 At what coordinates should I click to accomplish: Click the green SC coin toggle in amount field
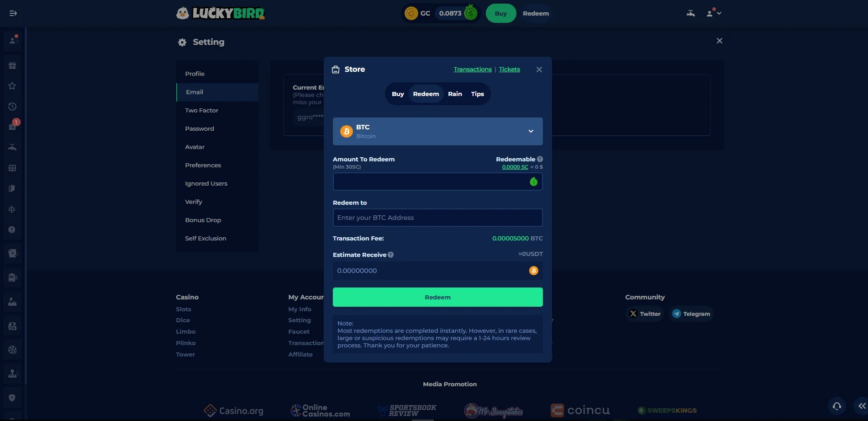(533, 181)
